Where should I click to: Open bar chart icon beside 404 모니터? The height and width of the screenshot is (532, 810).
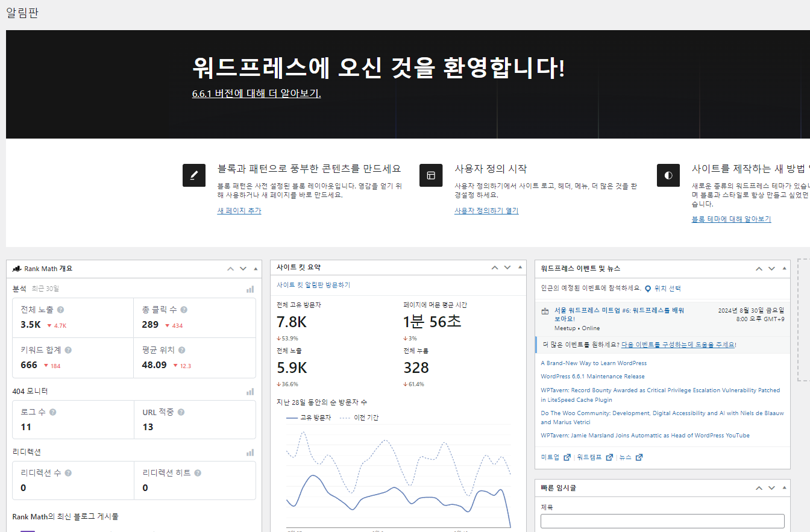pyautogui.click(x=250, y=392)
